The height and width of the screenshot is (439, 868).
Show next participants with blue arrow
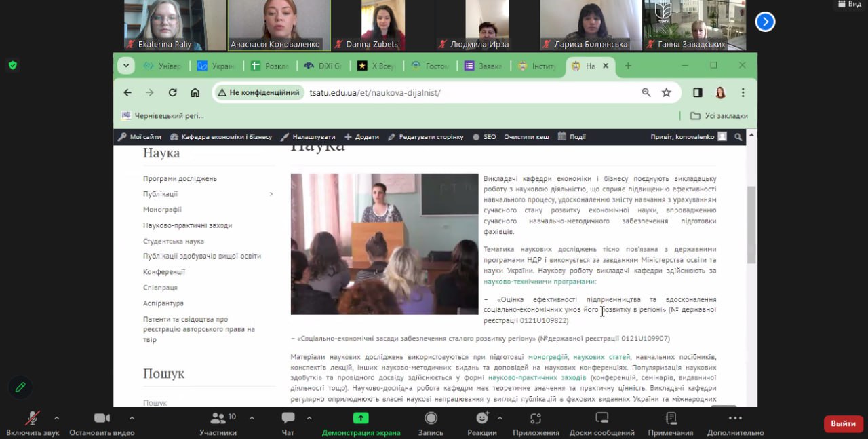coord(765,22)
